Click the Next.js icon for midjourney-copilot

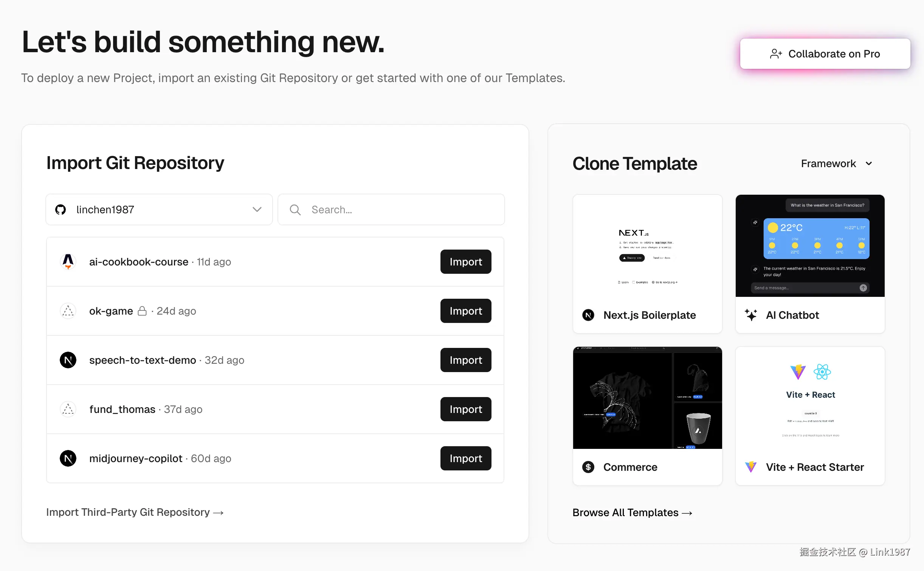click(68, 458)
